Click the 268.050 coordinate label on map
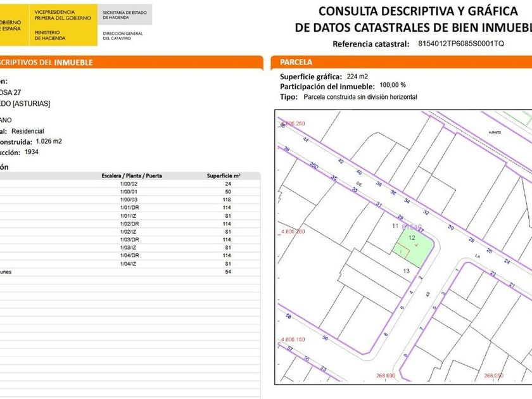Image resolution: width=532 pixels, height=399 pixels. tap(493, 376)
